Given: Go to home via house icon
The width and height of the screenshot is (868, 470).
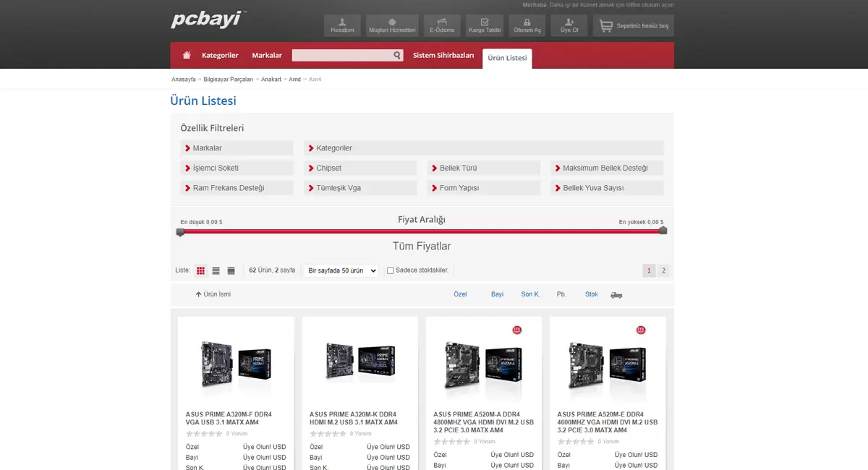Looking at the screenshot, I should tap(187, 56).
